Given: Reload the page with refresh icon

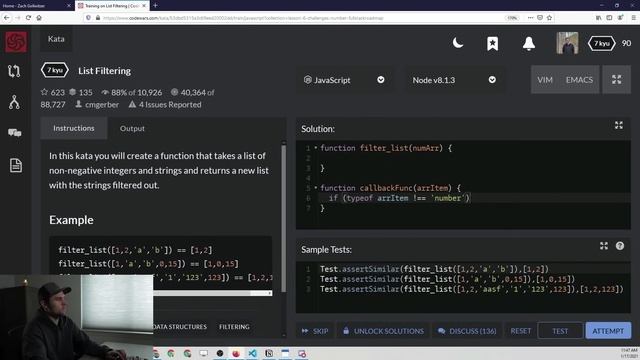Looking at the screenshot, I should click(28, 18).
